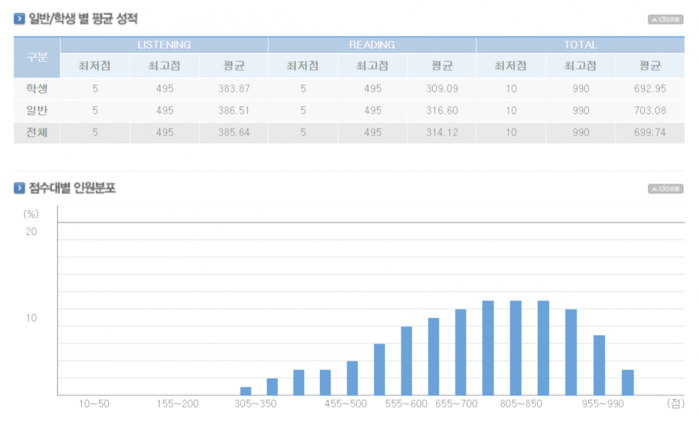Select the READING column group header
Viewport: 699px width, 432px height.
tap(371, 45)
